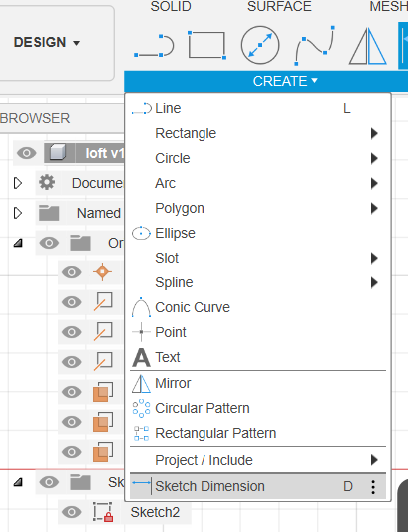Toggle visibility of the origin point
Screen dimensions: 408x532
pos(71,272)
